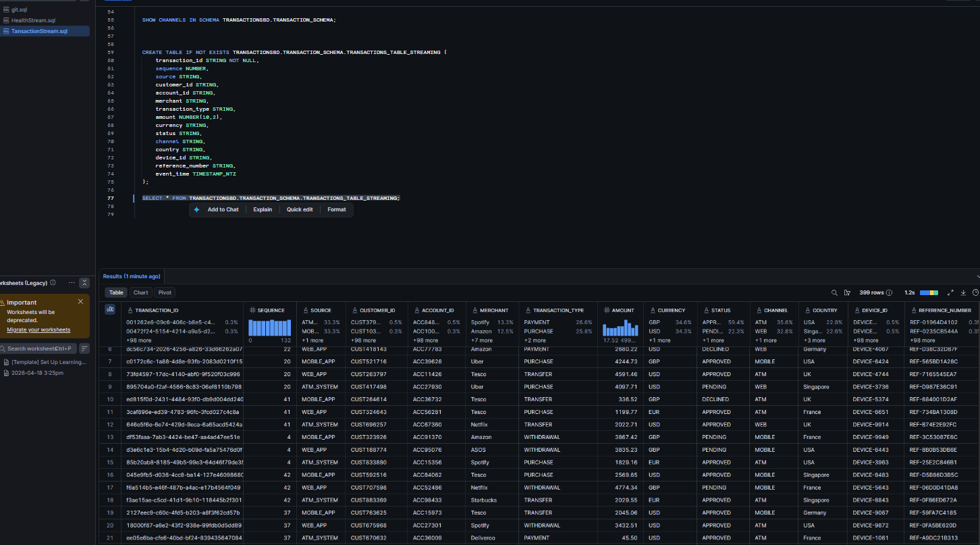Click the TRANSACTION_ID column header

[x=157, y=311]
